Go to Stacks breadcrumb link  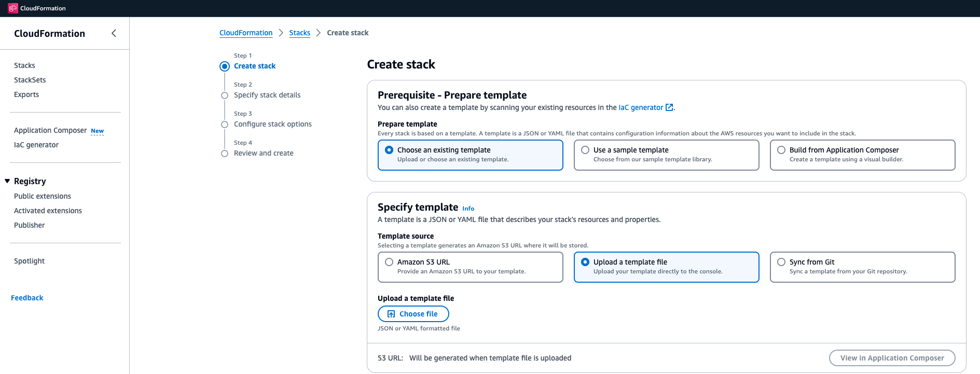coord(299,33)
